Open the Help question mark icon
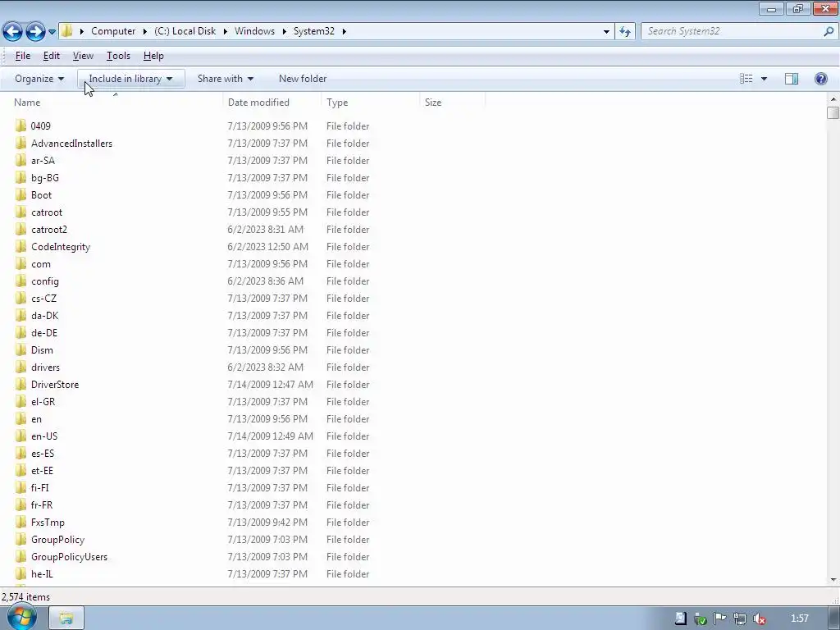 (x=820, y=79)
